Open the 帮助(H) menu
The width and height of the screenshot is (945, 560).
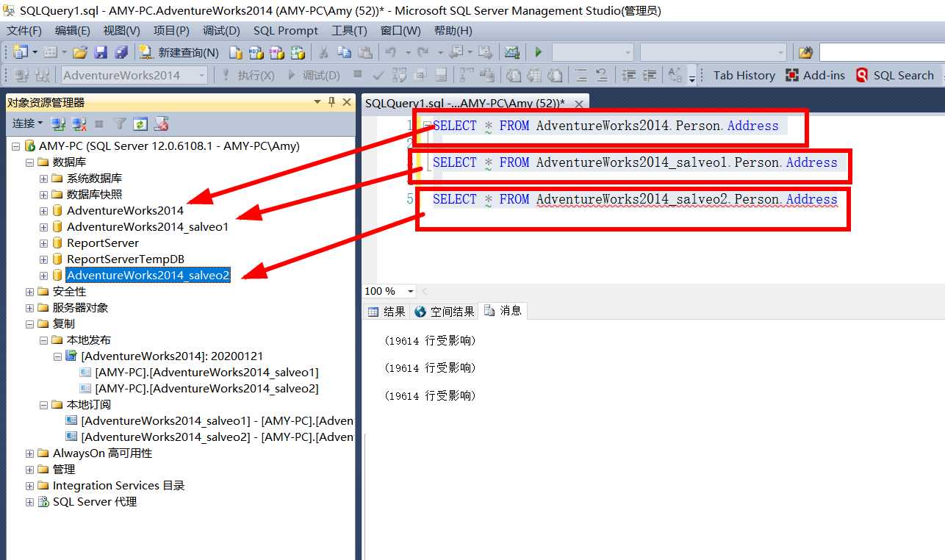453,30
